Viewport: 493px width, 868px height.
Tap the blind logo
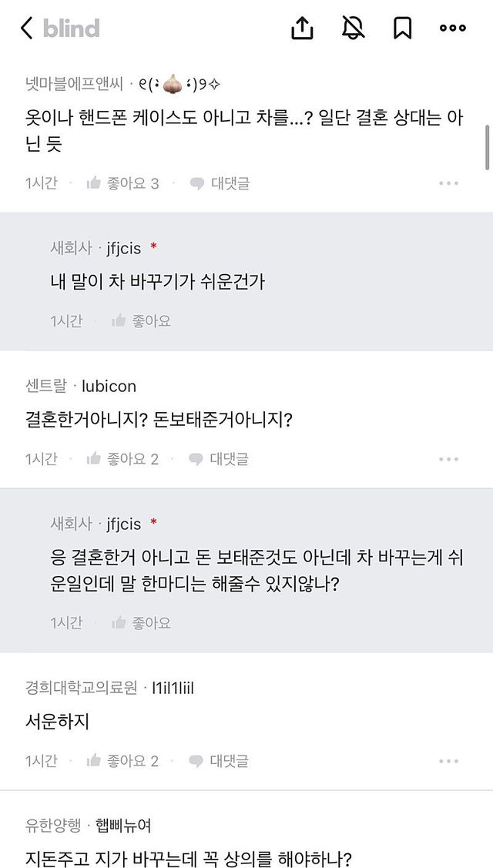point(71,28)
